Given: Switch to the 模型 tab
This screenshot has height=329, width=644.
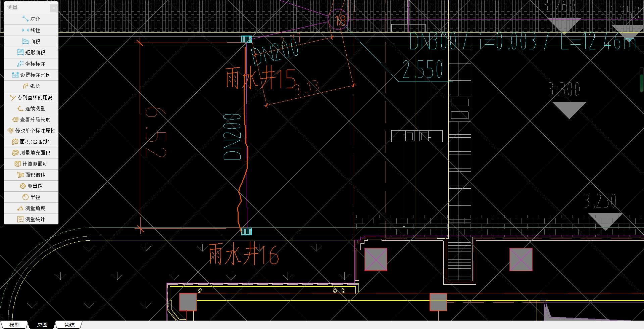Looking at the screenshot, I should (x=14, y=325).
